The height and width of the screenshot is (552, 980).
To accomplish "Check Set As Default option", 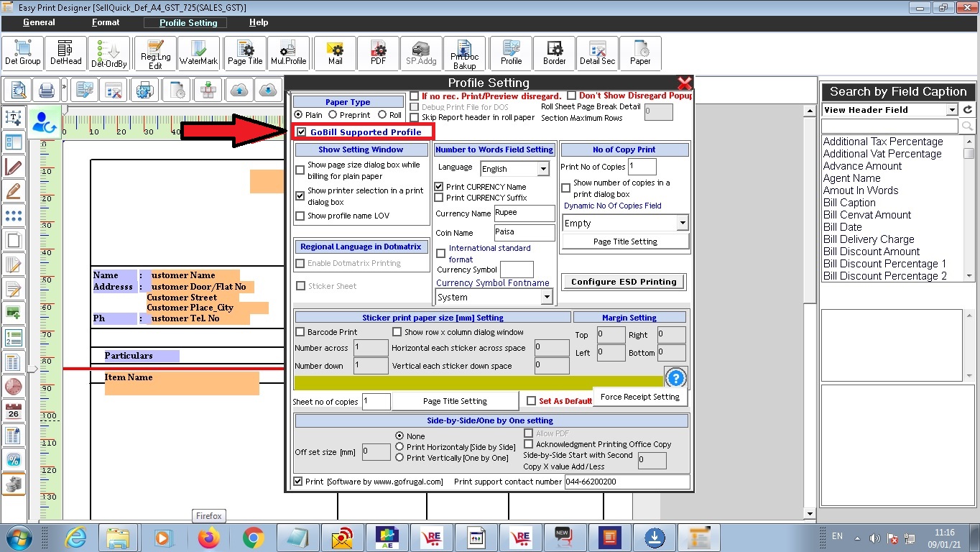I will click(532, 401).
